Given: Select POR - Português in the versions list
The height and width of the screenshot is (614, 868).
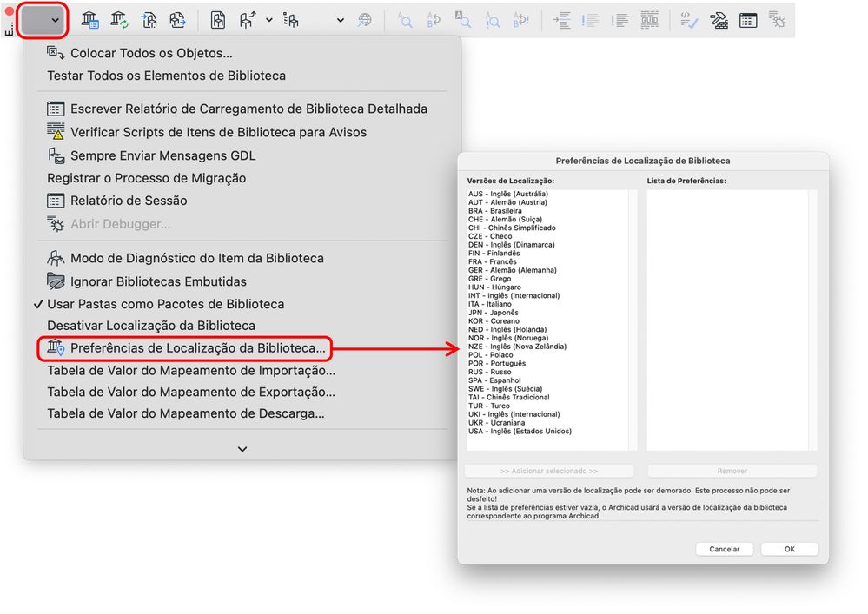Looking at the screenshot, I should click(x=496, y=363).
